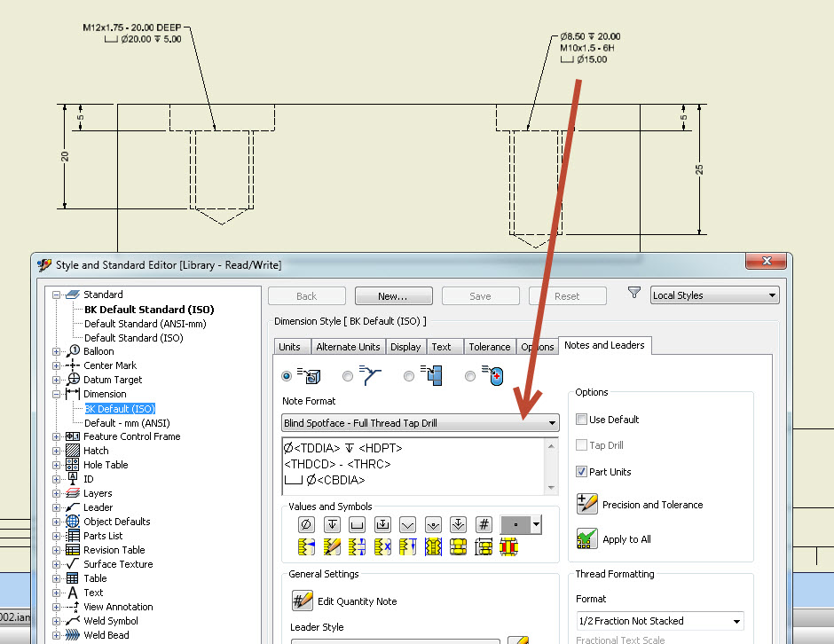Click the Apply to All icon

tap(586, 538)
